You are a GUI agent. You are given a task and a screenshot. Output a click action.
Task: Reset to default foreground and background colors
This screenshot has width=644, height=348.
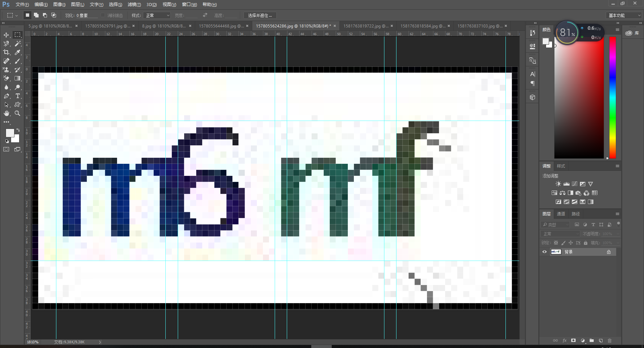7,141
